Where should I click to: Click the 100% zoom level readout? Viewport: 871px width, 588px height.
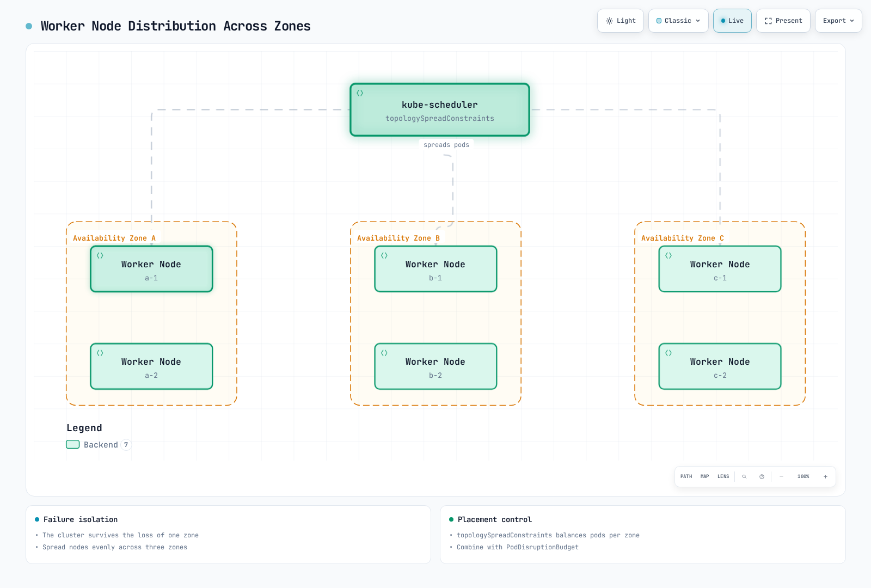click(803, 476)
